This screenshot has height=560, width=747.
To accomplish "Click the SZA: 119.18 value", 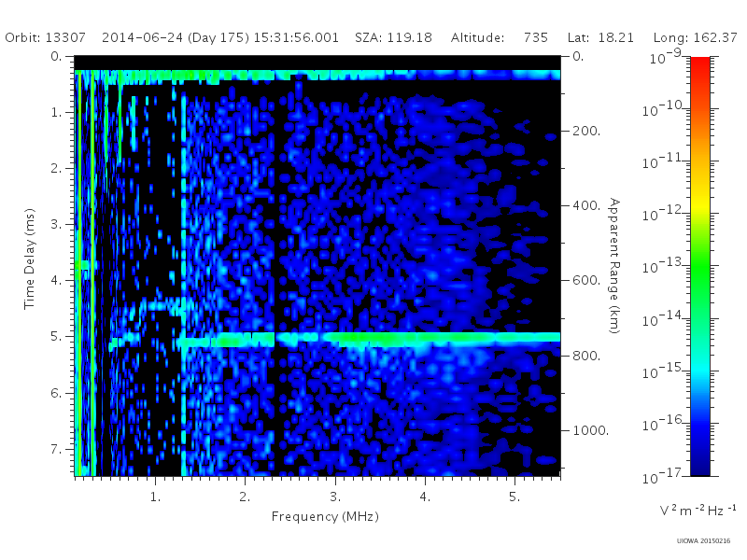I will point(393,37).
